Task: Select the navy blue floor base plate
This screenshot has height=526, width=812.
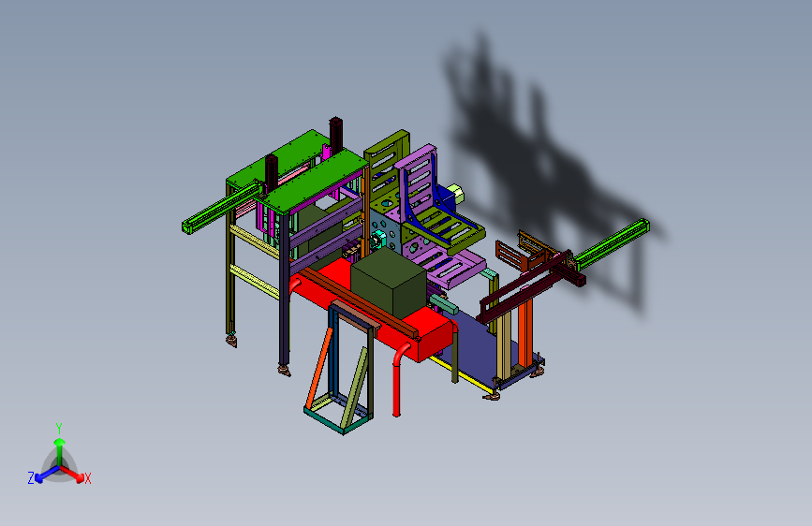Action: click(x=478, y=350)
